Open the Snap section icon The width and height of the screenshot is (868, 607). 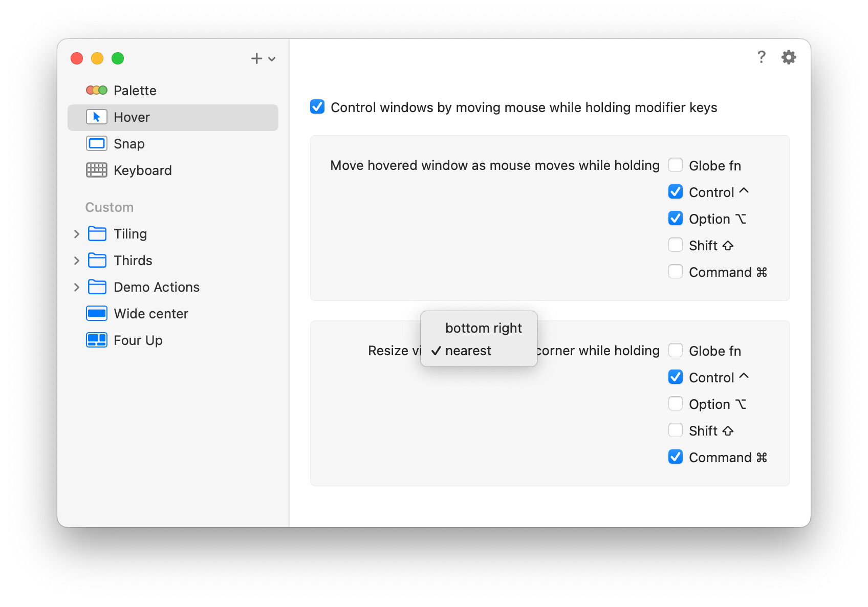click(x=96, y=144)
